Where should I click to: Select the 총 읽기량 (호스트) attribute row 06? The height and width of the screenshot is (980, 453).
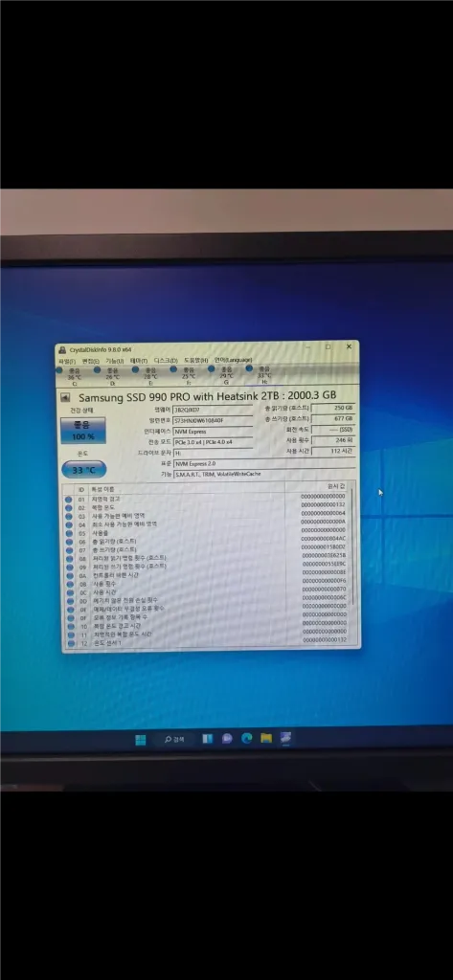point(205,542)
